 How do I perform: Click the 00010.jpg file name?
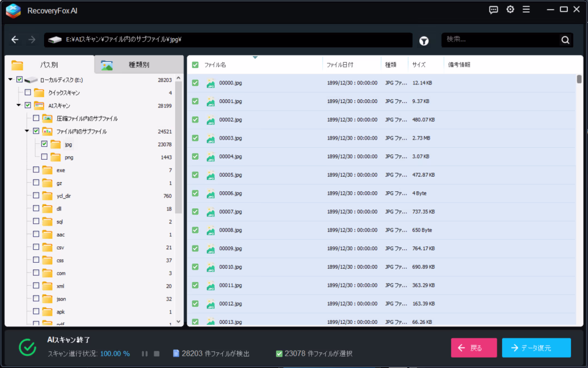click(x=230, y=267)
